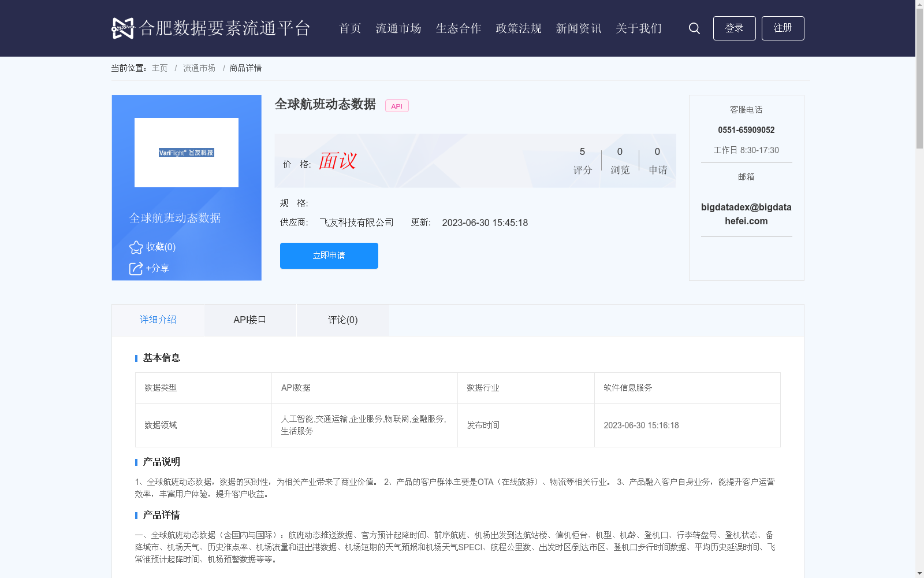Click the 面议 price text
Screen dimensions: 924x578
[x=338, y=161]
